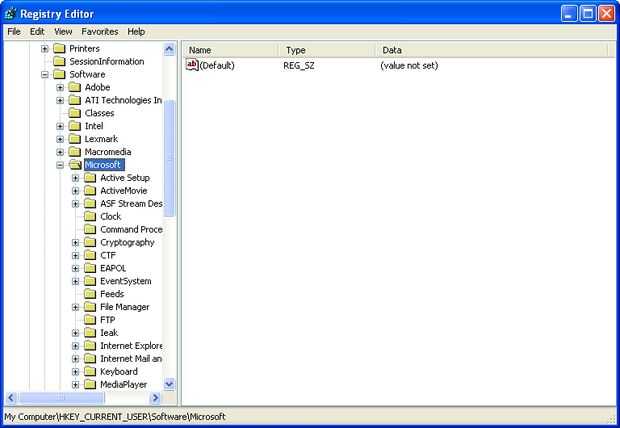620x428 pixels.
Task: Select the MediaPlayer key label
Action: pyautogui.click(x=124, y=384)
